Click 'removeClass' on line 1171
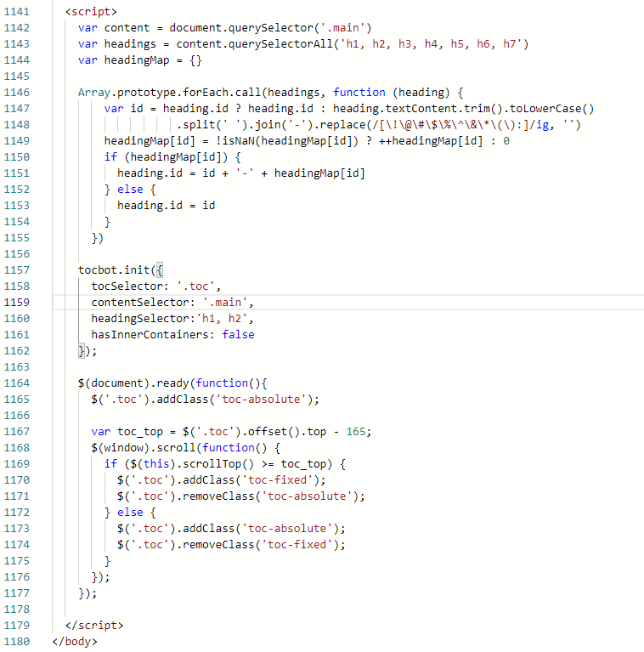 tap(218, 496)
